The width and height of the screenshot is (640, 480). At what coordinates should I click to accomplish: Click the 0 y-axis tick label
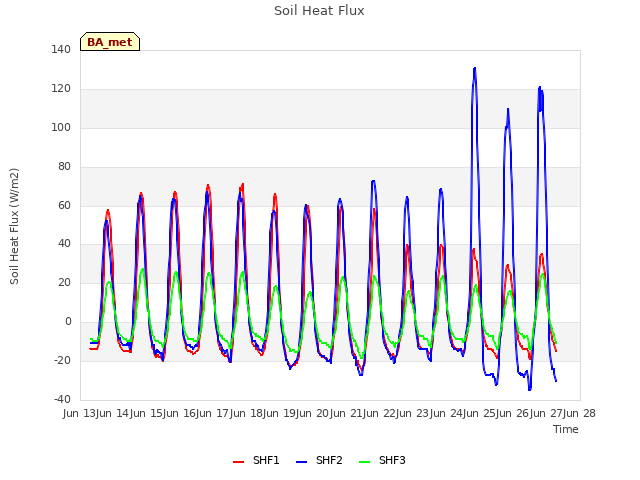68,322
